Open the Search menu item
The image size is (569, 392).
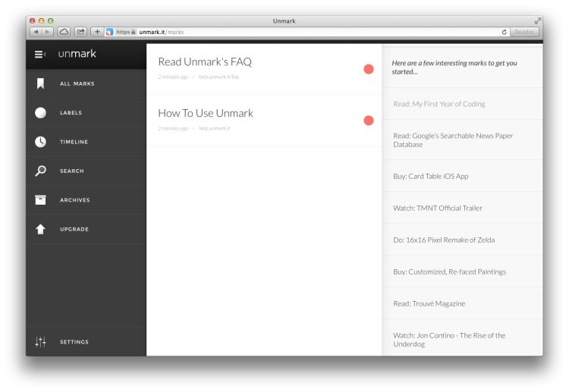pyautogui.click(x=72, y=171)
